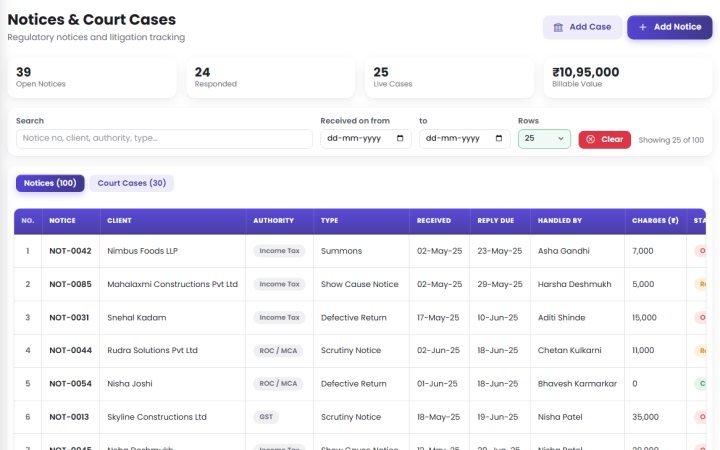Click the Add Notice button
This screenshot has height=450, width=720.
[x=669, y=27]
